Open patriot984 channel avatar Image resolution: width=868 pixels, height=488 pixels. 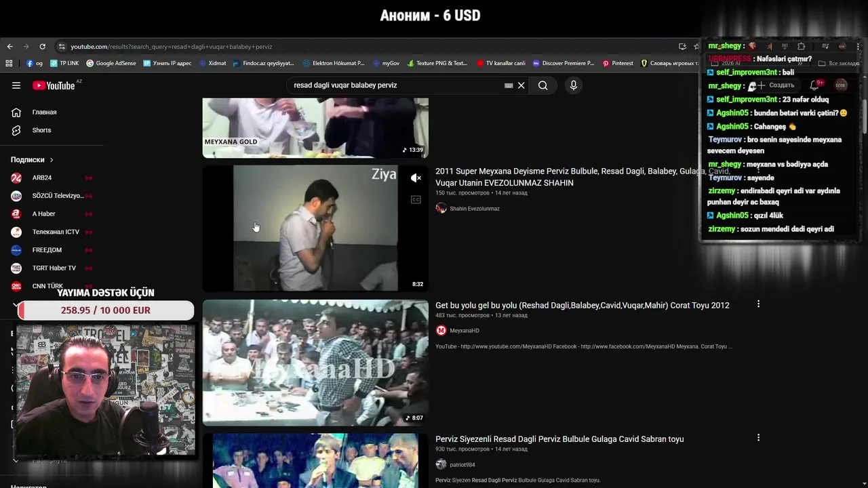pos(441,465)
